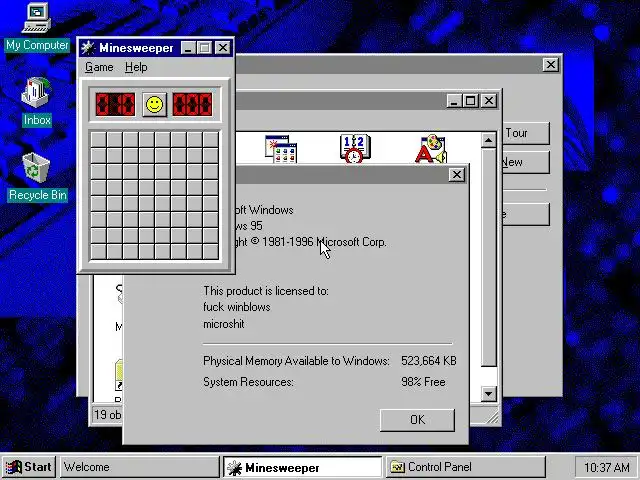Maximize the Control Panel window
This screenshot has height=480, width=640.
[470, 100]
